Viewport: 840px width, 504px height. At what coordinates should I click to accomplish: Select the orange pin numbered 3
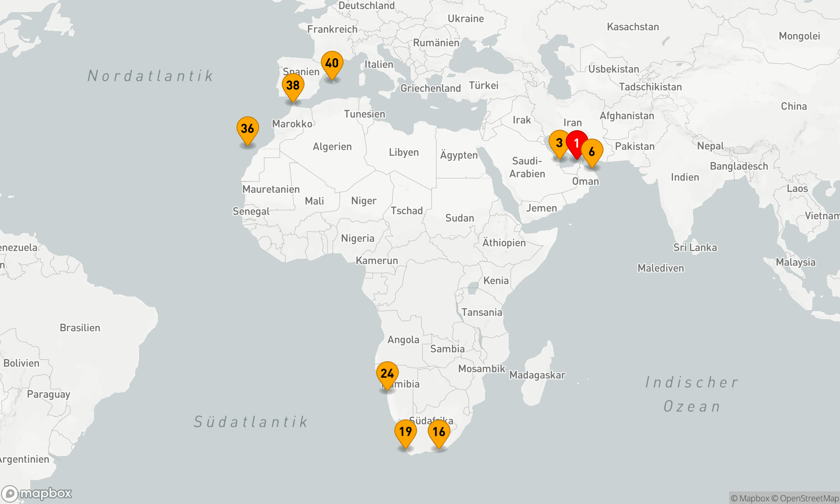tap(558, 143)
